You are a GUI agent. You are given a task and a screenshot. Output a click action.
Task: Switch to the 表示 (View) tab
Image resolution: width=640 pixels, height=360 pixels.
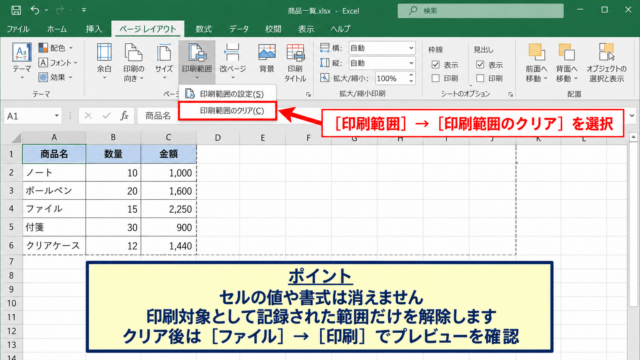click(x=306, y=29)
